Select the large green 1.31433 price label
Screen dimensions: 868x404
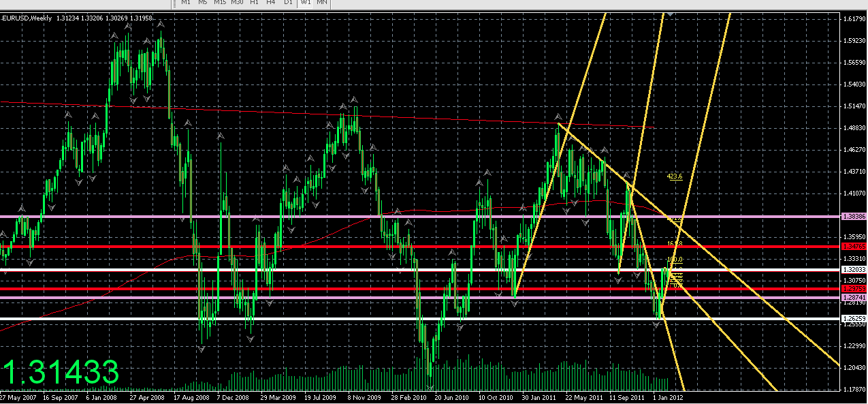pyautogui.click(x=60, y=373)
